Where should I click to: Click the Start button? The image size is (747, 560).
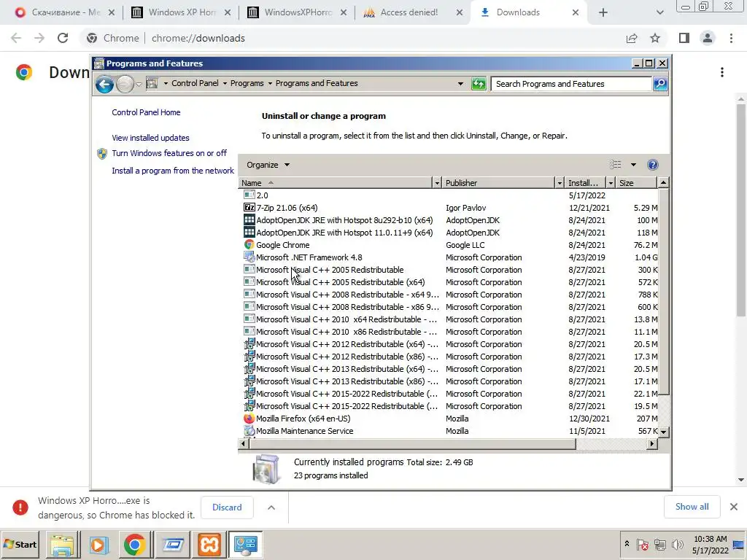pyautogui.click(x=20, y=545)
